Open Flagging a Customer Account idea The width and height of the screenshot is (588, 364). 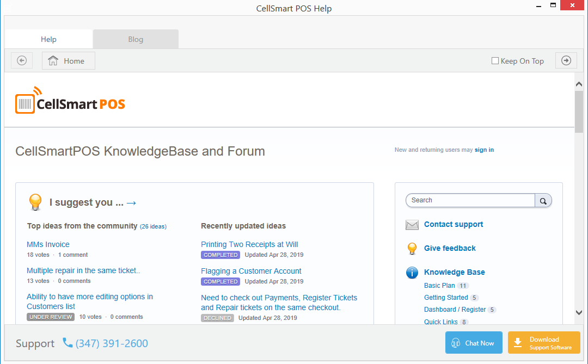click(251, 271)
